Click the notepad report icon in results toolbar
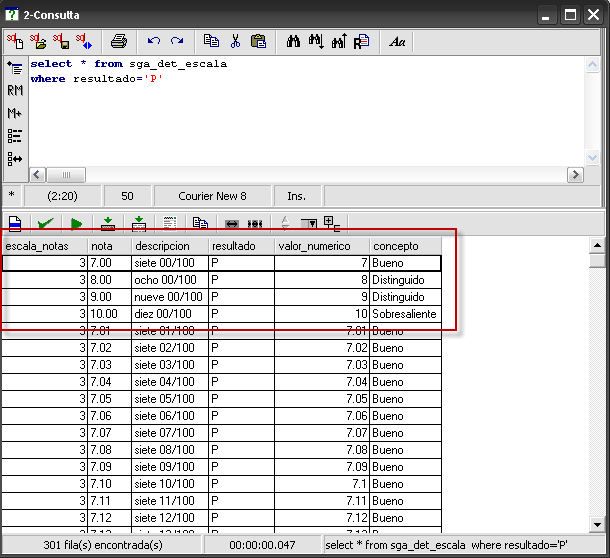This screenshot has height=558, width=610. (170, 224)
